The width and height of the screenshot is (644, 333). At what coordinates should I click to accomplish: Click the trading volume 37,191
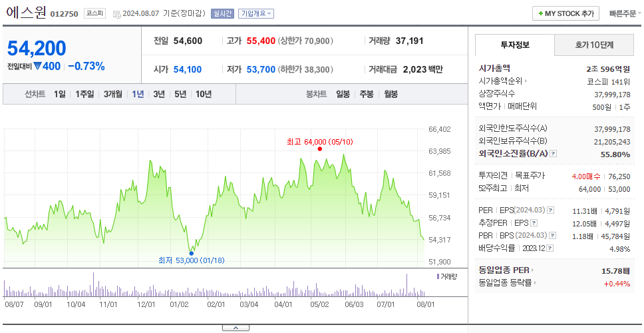(409, 41)
